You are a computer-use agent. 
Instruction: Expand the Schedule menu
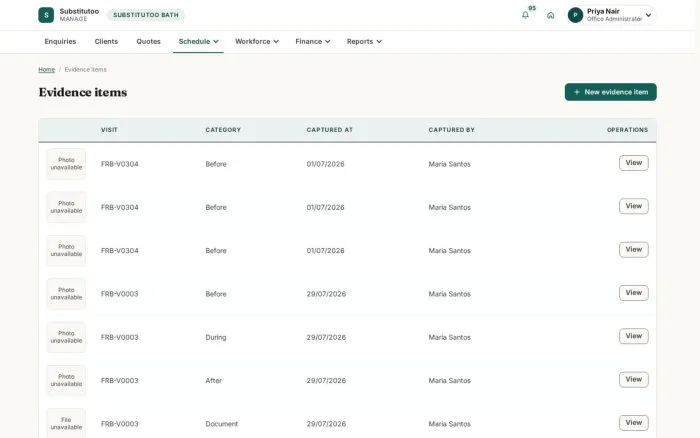tap(198, 42)
